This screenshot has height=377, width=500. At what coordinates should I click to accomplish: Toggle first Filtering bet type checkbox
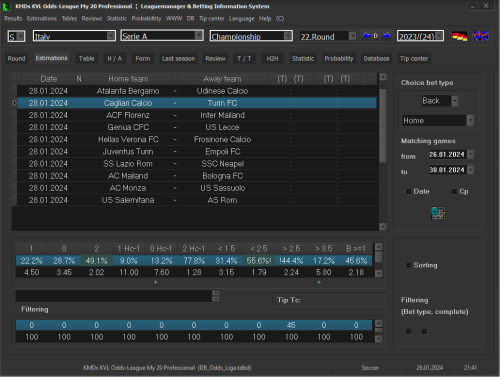click(x=408, y=331)
